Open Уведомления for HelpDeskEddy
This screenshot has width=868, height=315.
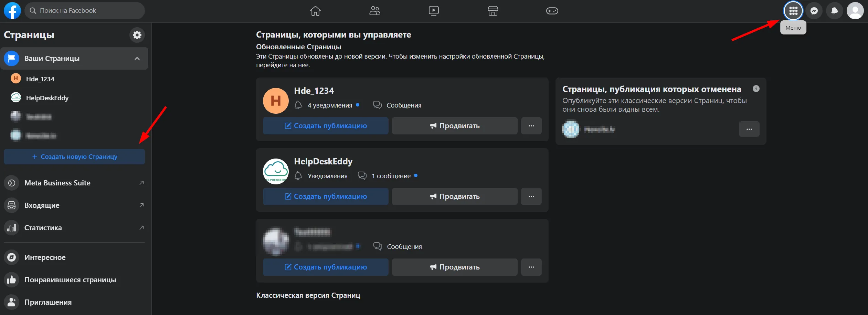(x=327, y=176)
